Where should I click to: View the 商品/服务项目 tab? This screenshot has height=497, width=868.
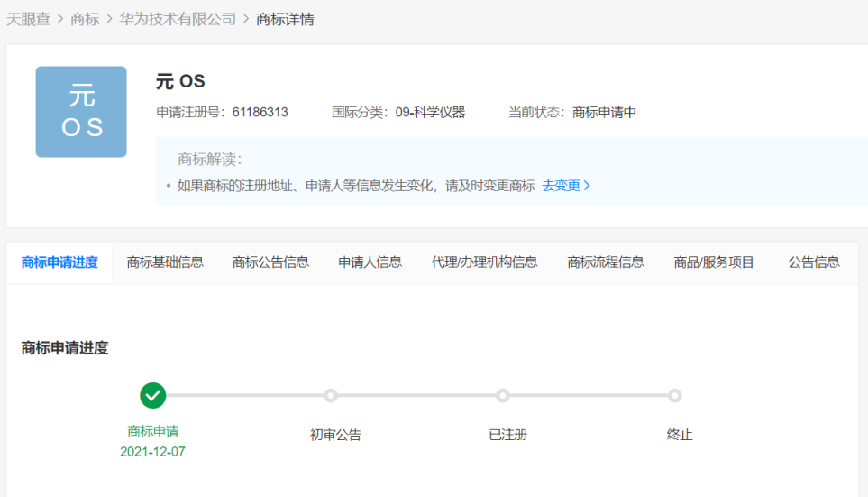(x=714, y=262)
